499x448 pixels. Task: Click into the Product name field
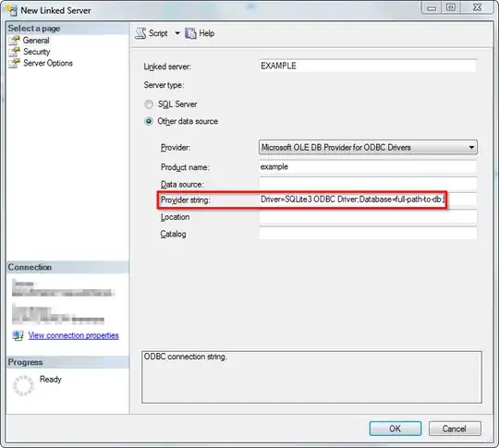pyautogui.click(x=368, y=166)
